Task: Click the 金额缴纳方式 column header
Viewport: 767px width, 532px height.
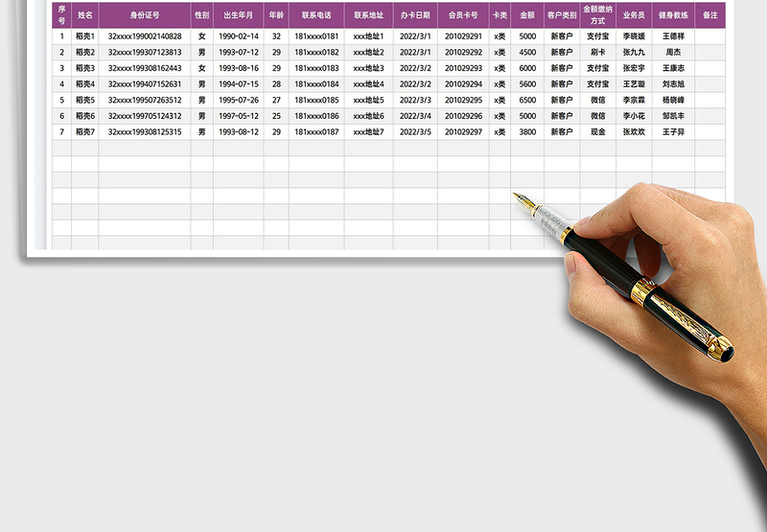Action: coord(598,15)
